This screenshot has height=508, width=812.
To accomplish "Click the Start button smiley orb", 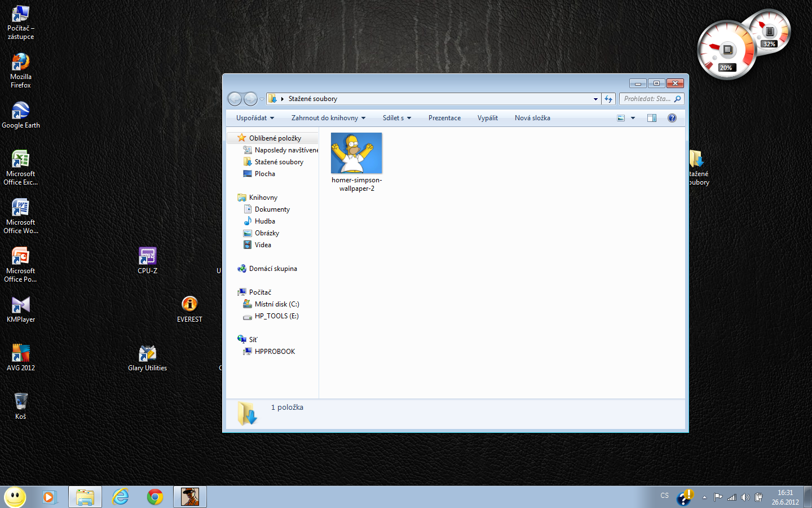I will tap(15, 497).
